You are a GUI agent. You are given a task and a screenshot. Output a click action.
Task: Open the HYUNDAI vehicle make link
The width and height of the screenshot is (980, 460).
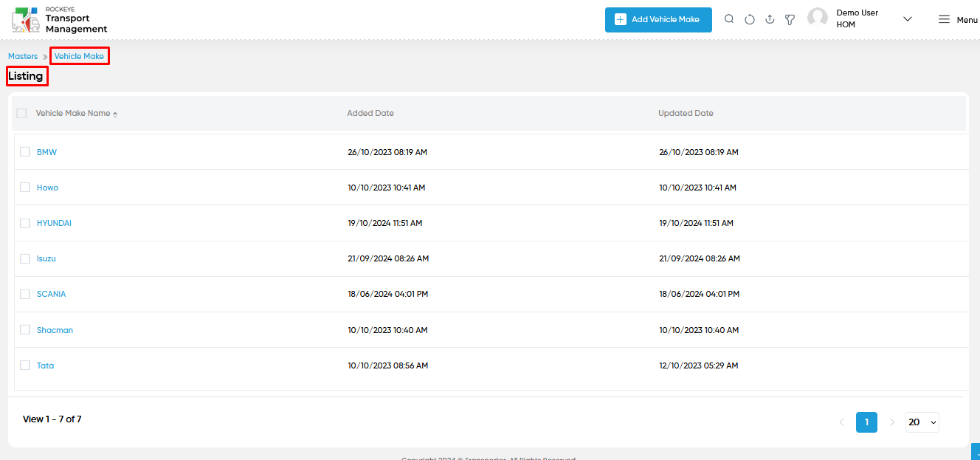(x=54, y=223)
